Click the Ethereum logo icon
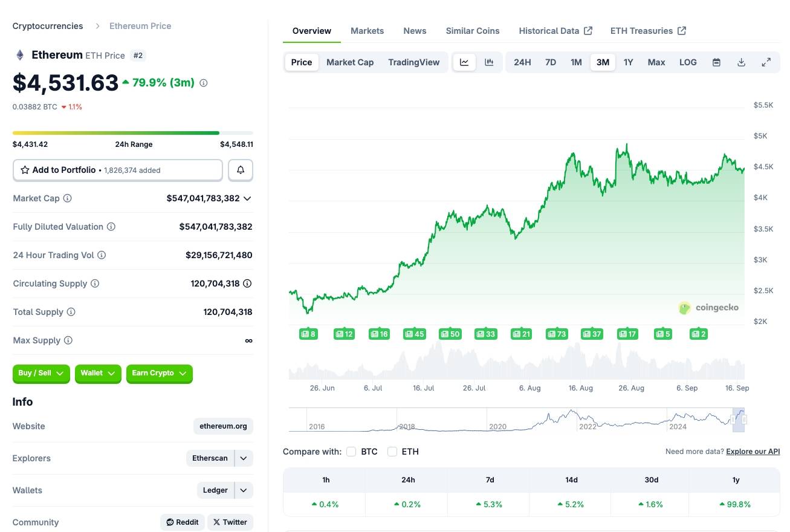This screenshot has height=532, width=790. tap(20, 55)
